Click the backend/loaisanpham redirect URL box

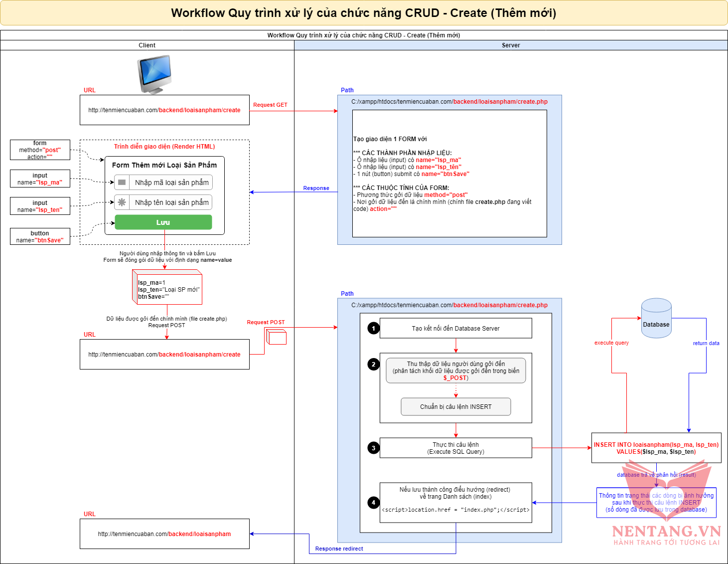pos(164,534)
